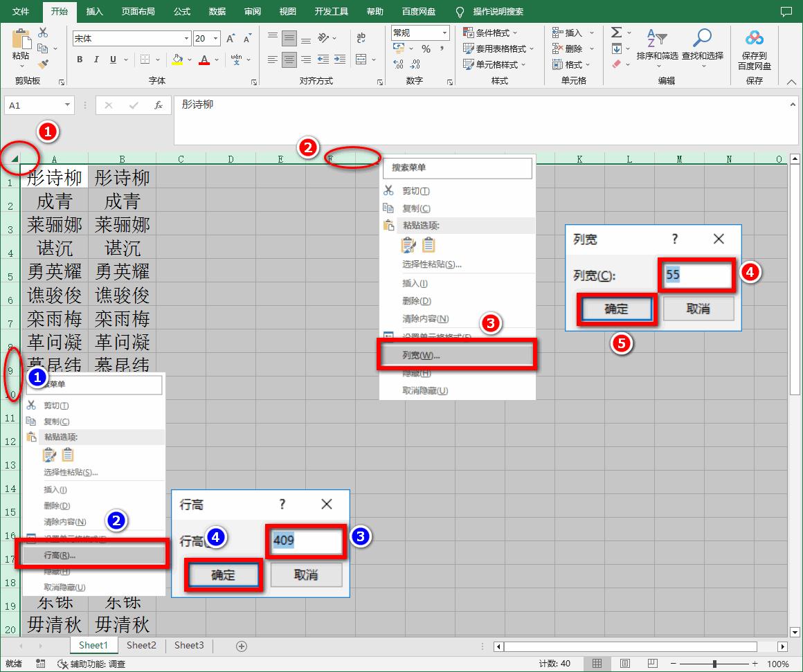
Task: Click the Increase Indent icon
Action: click(340, 60)
